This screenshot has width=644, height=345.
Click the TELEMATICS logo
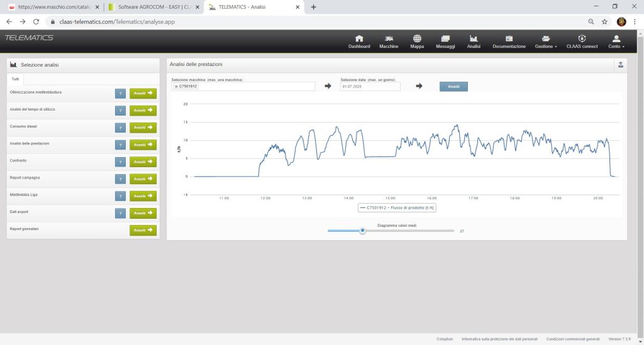(29, 38)
